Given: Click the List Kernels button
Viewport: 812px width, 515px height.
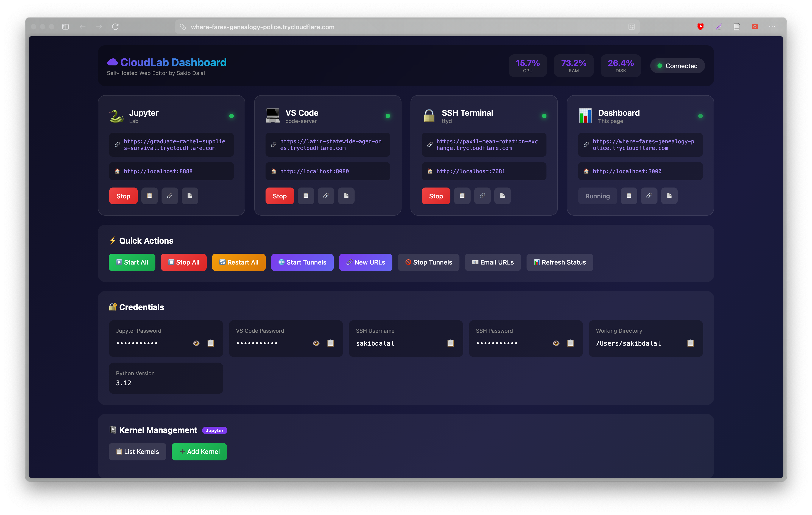Looking at the screenshot, I should pos(137,452).
